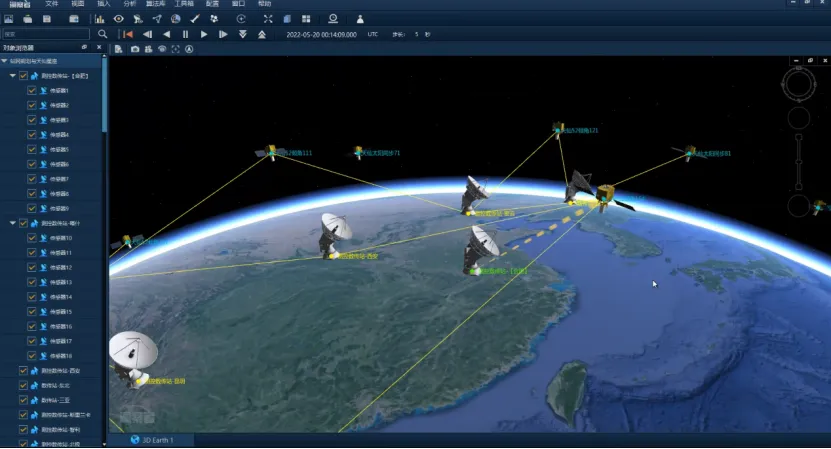Click the search magnifier icon
This screenshot has width=831, height=449.
(x=102, y=34)
